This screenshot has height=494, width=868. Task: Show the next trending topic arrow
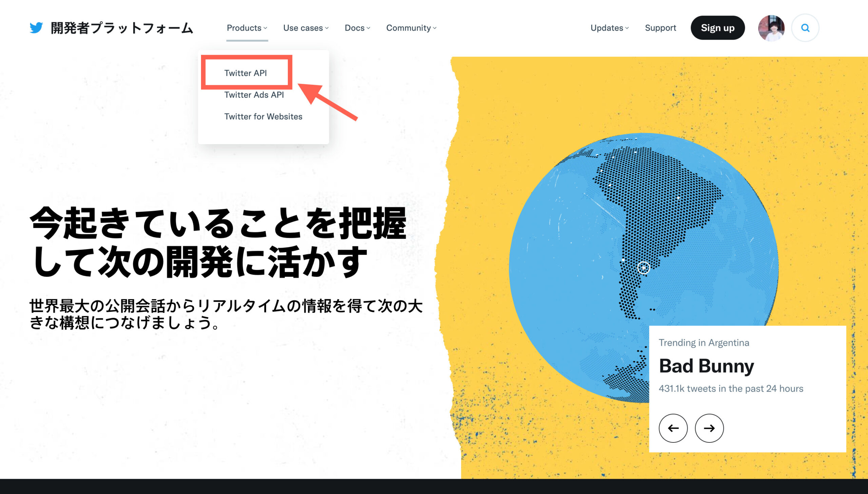[709, 428]
